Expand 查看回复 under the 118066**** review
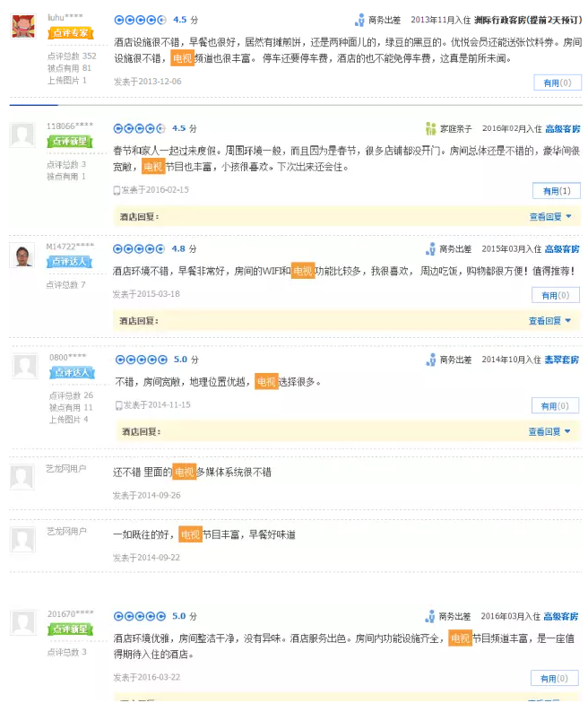The height and width of the screenshot is (703, 588). (x=550, y=217)
